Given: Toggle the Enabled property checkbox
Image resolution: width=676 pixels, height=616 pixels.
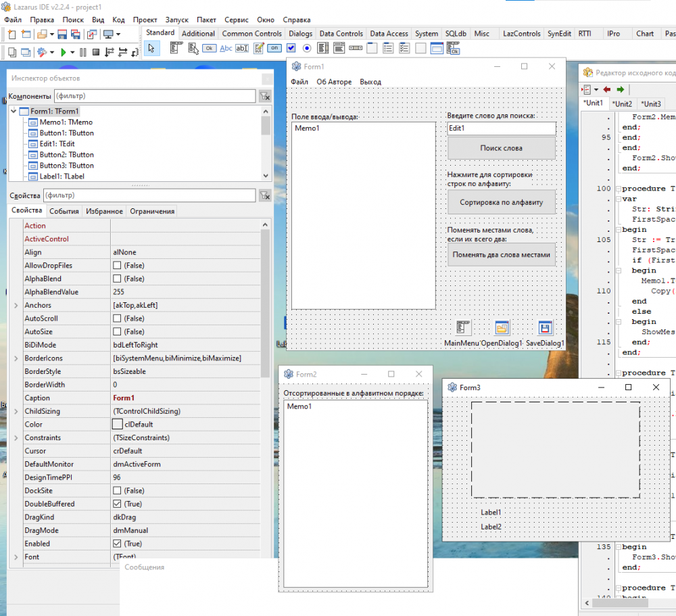Looking at the screenshot, I should 117,544.
